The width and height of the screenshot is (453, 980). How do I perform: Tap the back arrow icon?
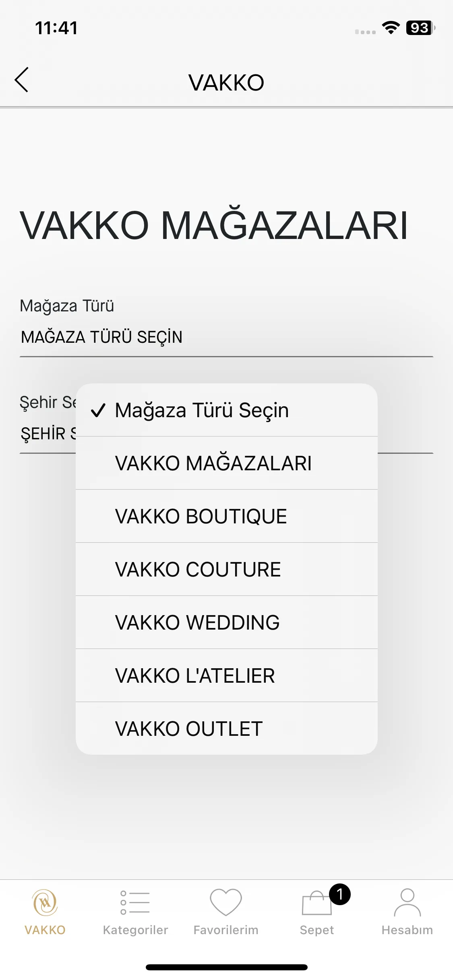click(22, 80)
